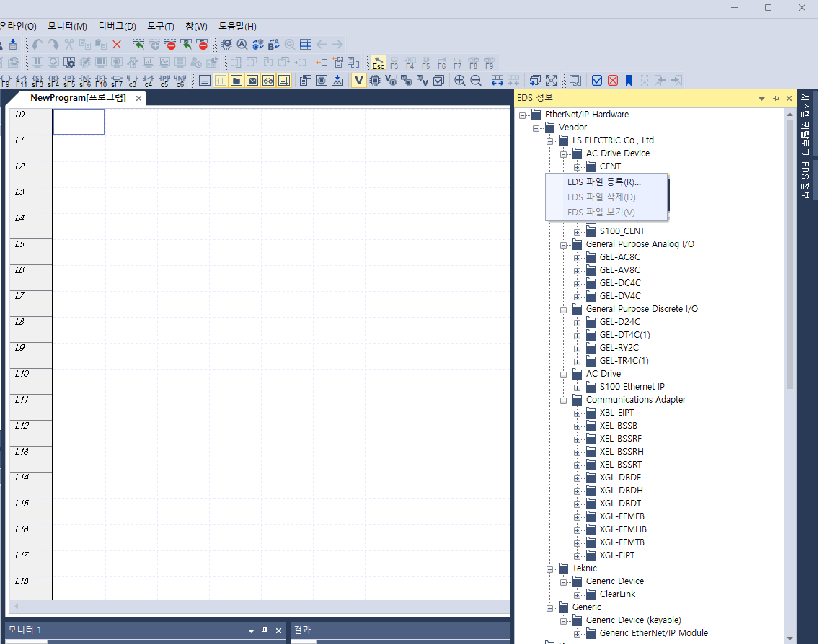The width and height of the screenshot is (818, 644).
Task: Open the 도구(T) menu
Action: (160, 26)
